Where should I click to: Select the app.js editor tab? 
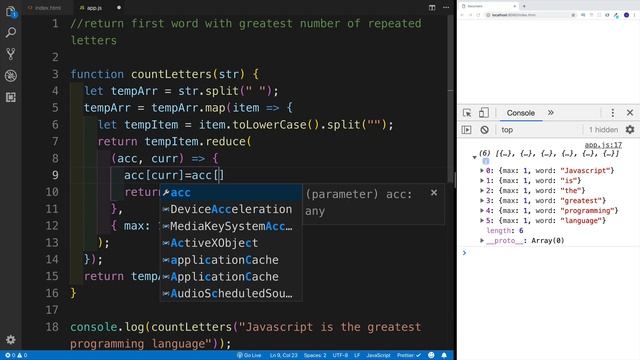(94, 7)
